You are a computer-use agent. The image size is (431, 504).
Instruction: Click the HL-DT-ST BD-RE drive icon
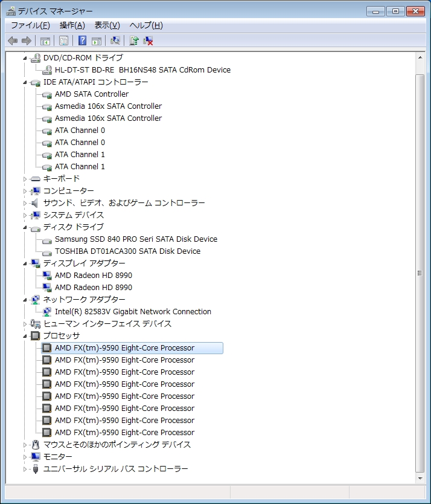47,70
